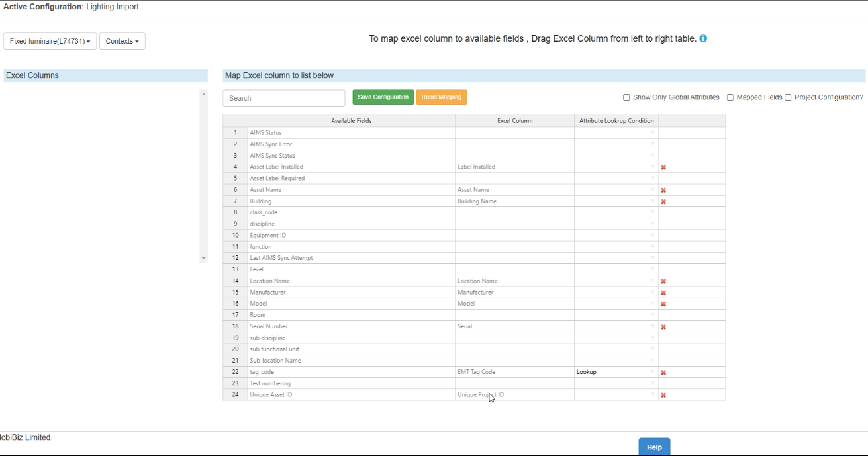Select the Test numbering field
Screen dimensions: 868x456
pyautogui.click(x=352, y=383)
